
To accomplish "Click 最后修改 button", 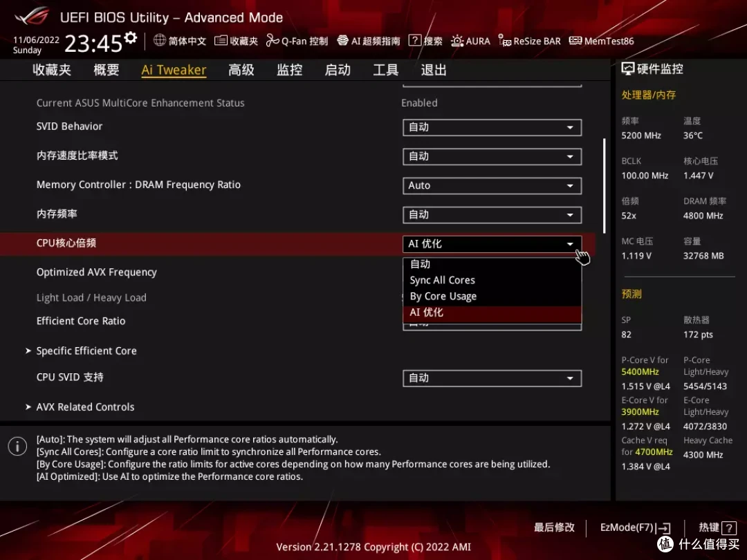I will tap(554, 527).
